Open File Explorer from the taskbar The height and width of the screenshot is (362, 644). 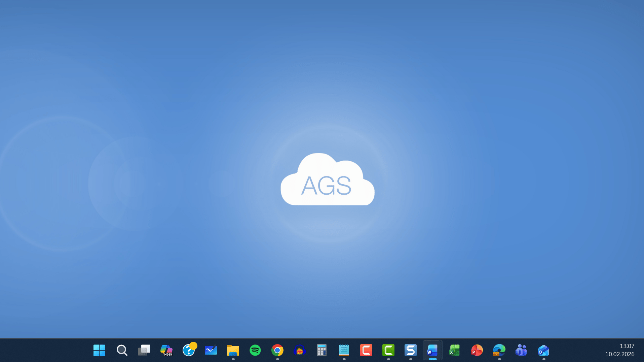point(233,350)
